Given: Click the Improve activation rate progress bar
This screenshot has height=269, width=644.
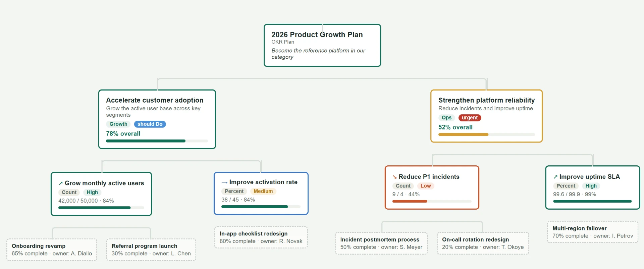Looking at the screenshot, I should point(261,207).
